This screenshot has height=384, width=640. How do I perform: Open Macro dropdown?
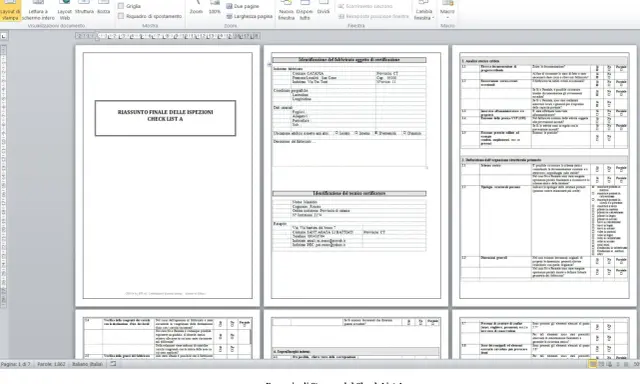point(447,10)
